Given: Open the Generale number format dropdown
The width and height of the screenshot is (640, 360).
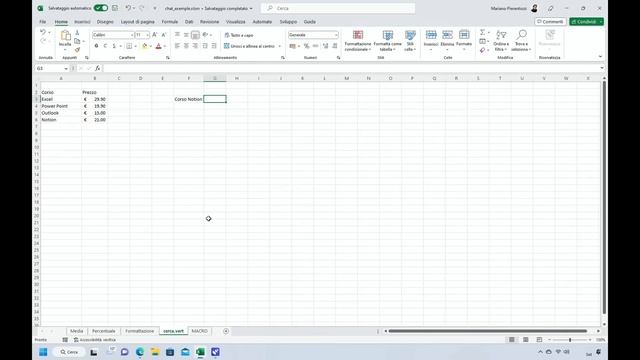Looking at the screenshot, I should click(336, 35).
